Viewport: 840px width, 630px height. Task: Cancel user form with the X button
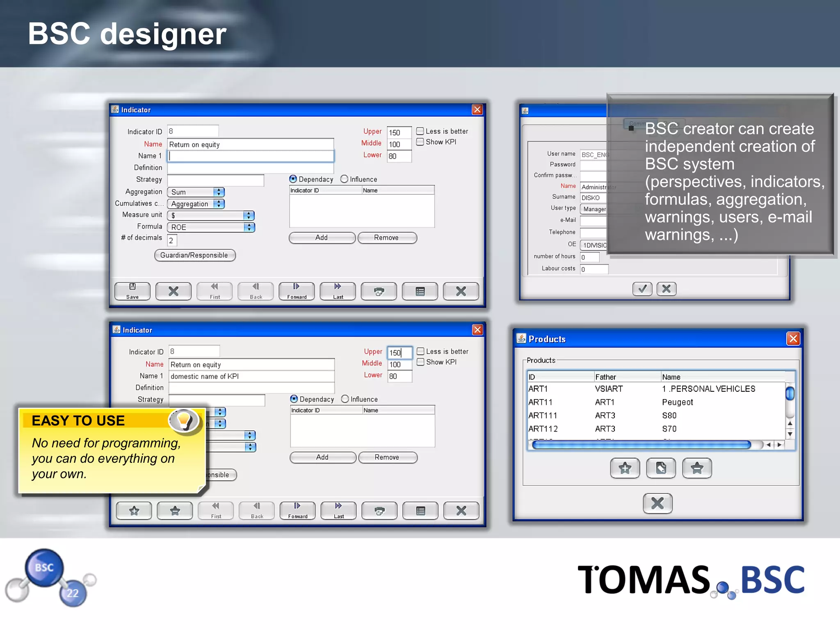coord(667,289)
